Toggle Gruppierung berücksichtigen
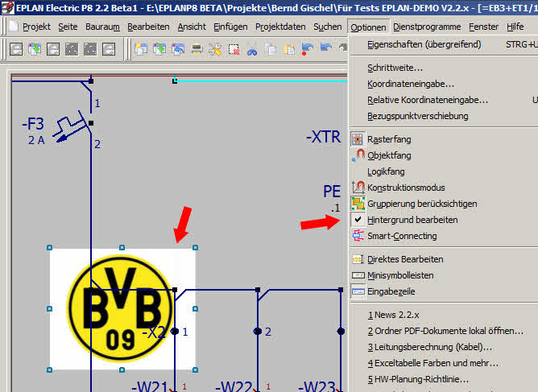 [422, 204]
